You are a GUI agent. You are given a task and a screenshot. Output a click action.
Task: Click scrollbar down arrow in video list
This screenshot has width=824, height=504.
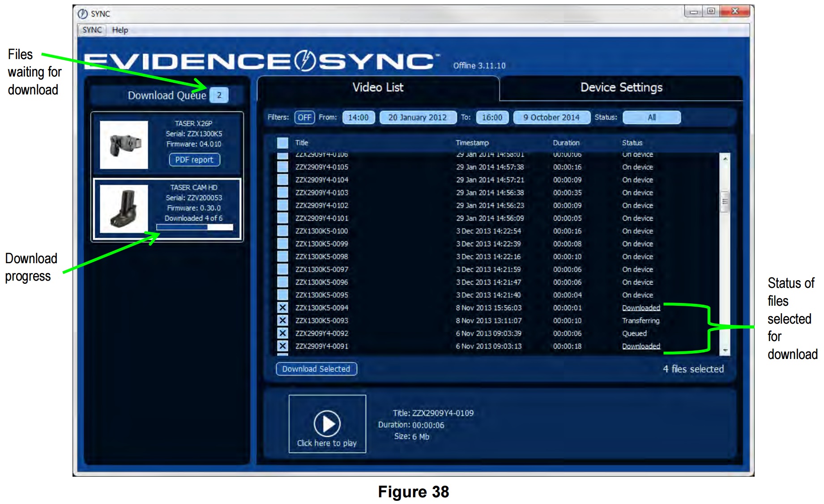[725, 350]
